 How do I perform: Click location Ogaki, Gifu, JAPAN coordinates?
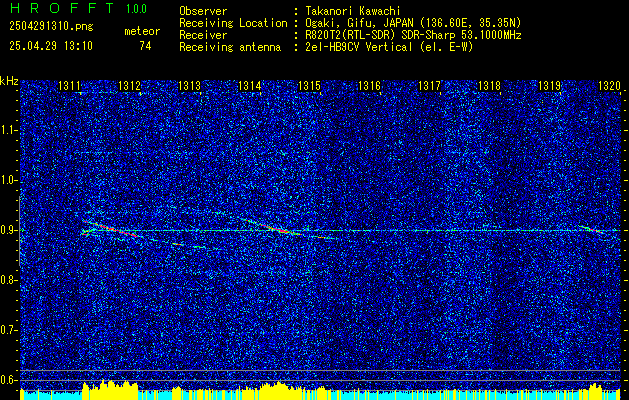[413, 23]
